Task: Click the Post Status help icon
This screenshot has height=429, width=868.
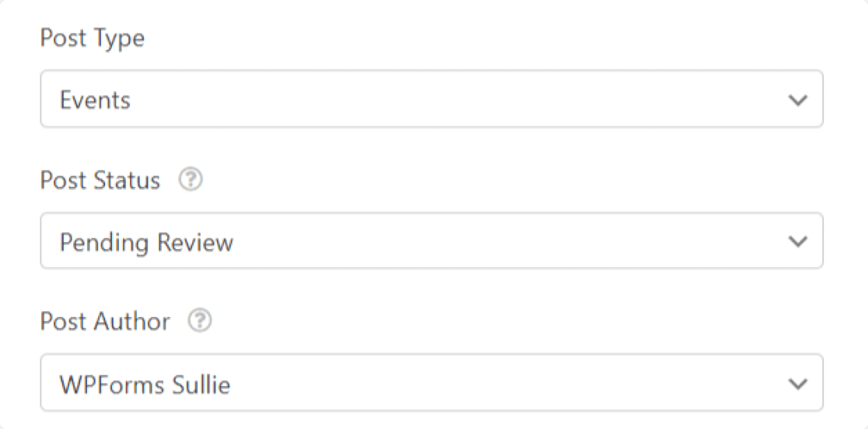Action: pos(190,180)
